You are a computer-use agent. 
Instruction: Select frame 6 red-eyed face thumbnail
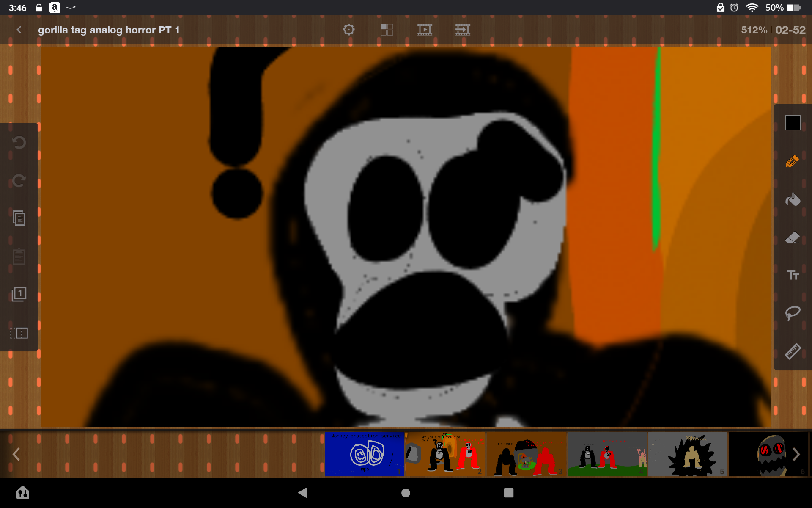click(x=768, y=454)
